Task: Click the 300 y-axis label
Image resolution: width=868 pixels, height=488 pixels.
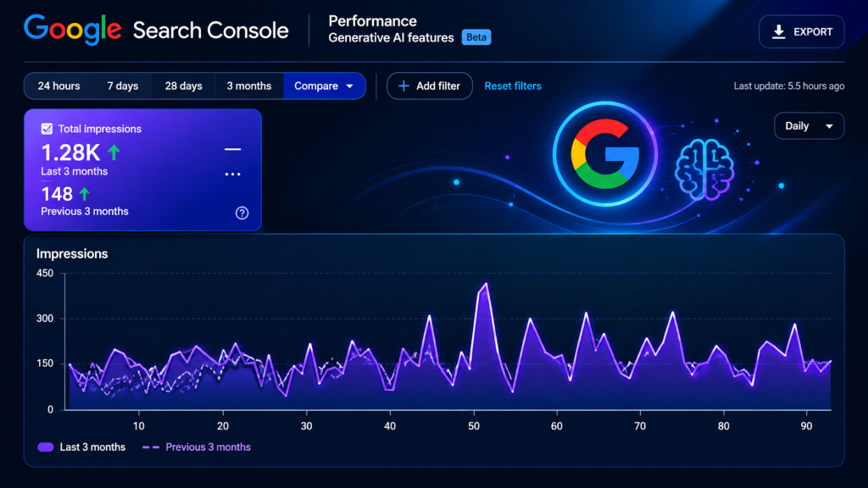Action: click(x=45, y=319)
